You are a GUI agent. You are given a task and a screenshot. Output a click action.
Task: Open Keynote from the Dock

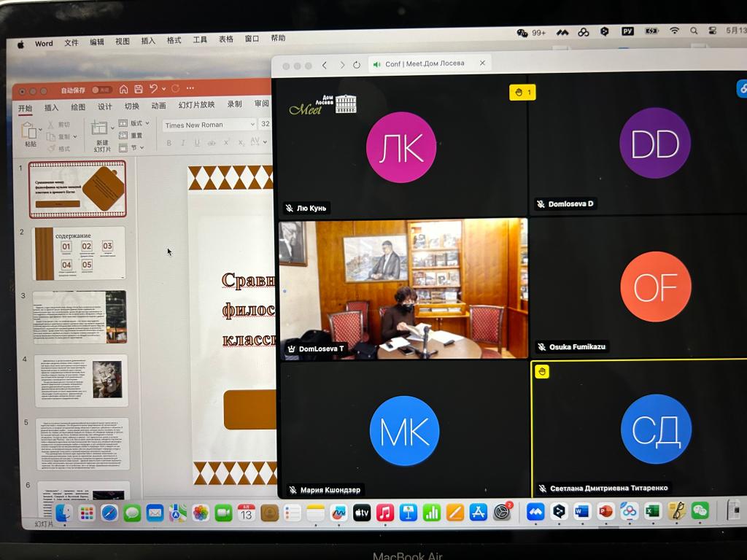point(408,513)
